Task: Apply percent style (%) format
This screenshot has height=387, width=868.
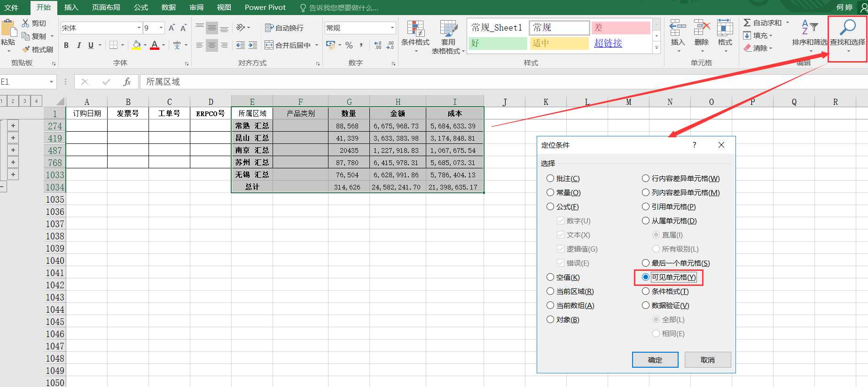Action: (349, 45)
